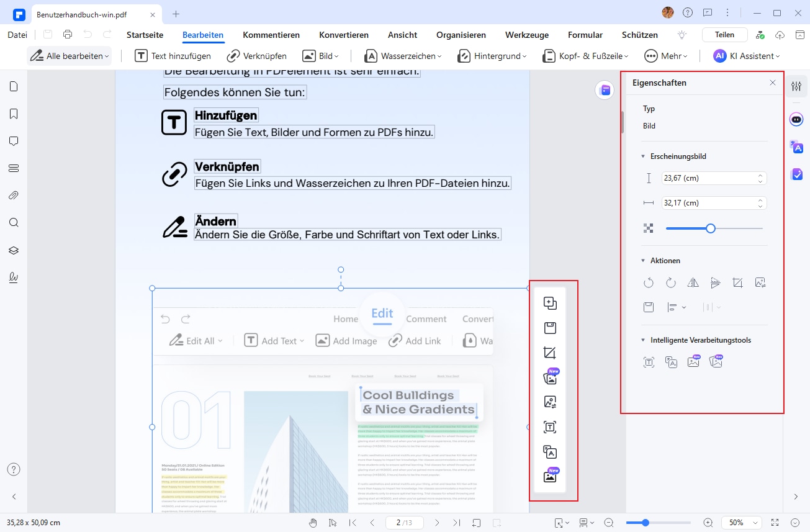Image resolution: width=810 pixels, height=532 pixels.
Task: Toggle fullscreen view in status bar
Action: click(x=775, y=523)
